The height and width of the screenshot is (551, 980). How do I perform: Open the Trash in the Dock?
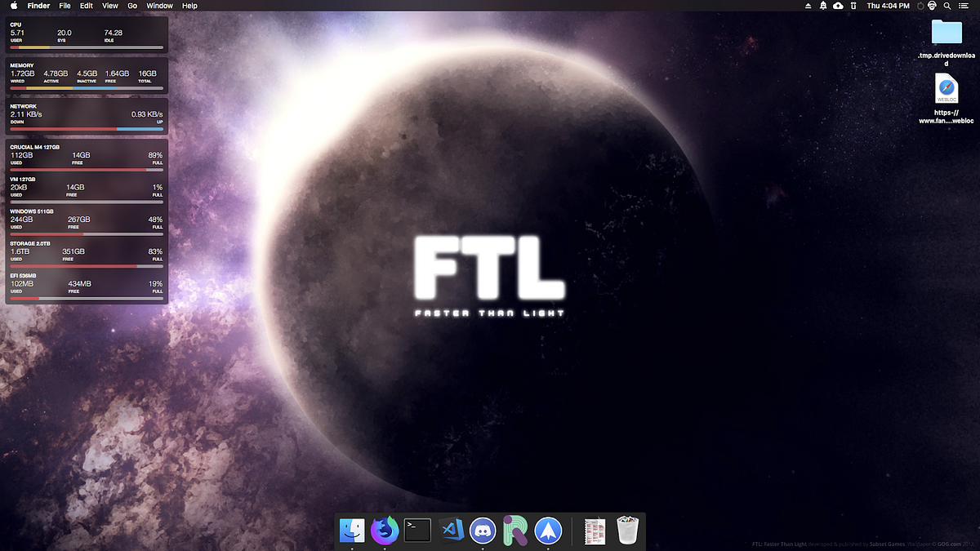point(627,531)
